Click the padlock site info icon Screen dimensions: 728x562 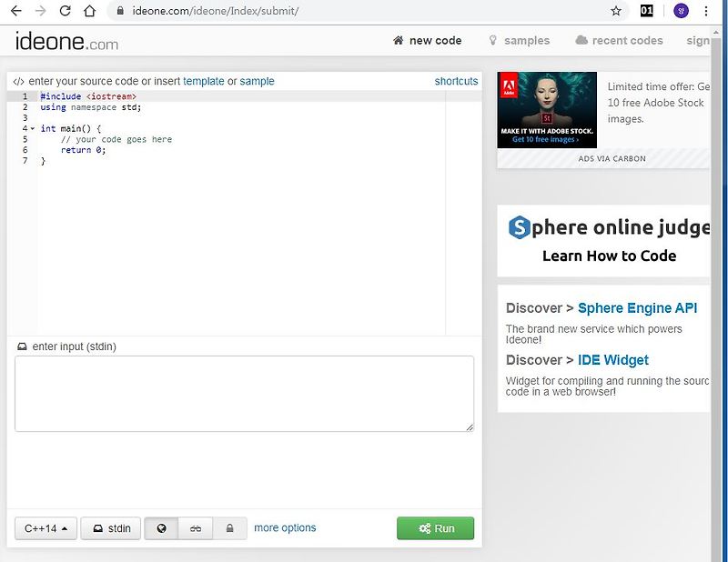(x=120, y=10)
